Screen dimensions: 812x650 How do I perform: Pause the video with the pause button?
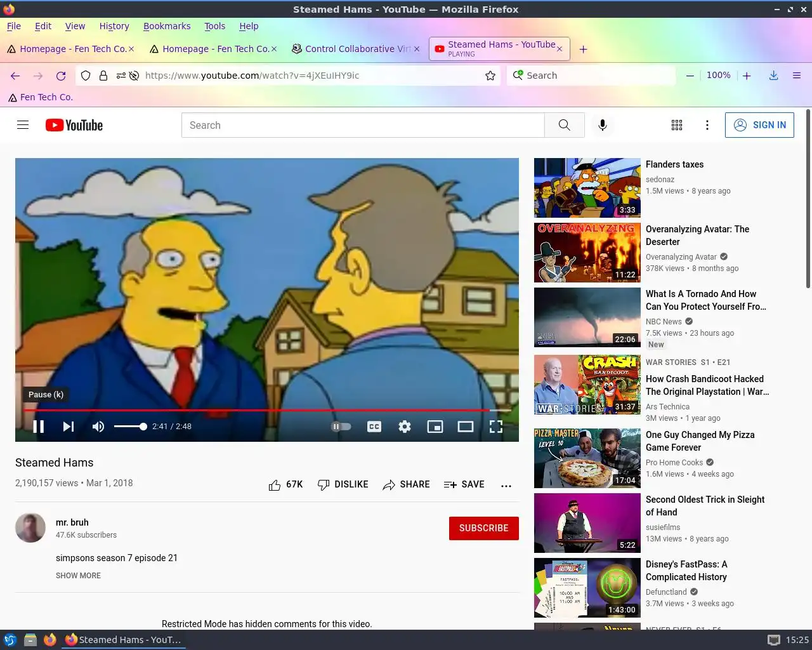click(39, 427)
